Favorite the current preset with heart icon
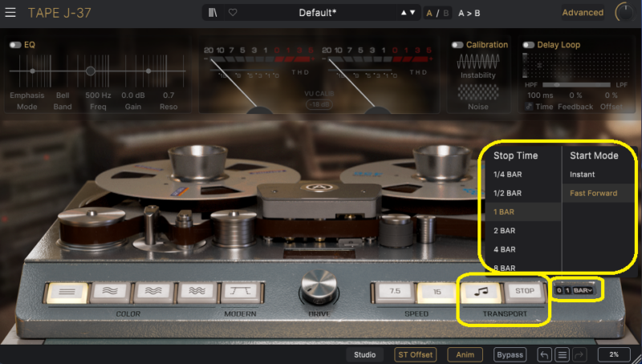 coord(233,13)
